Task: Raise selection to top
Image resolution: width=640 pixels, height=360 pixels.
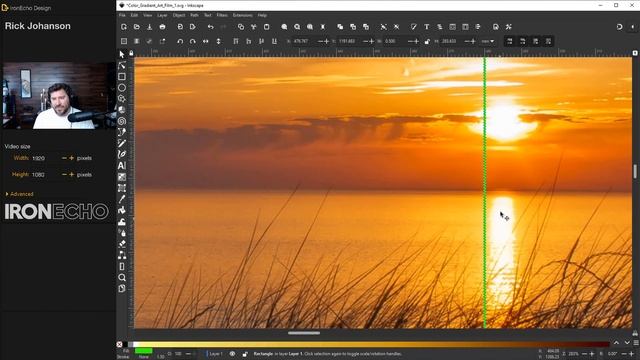Action: 236,41
